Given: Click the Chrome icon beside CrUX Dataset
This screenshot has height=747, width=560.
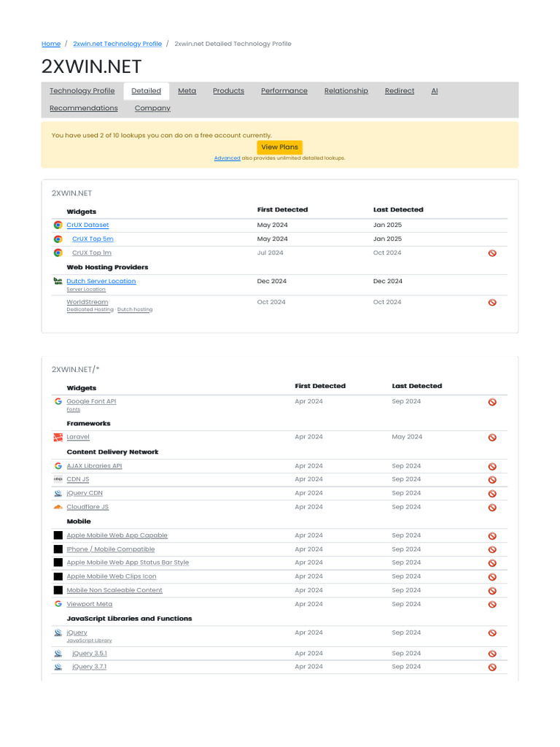Looking at the screenshot, I should (x=58, y=225).
